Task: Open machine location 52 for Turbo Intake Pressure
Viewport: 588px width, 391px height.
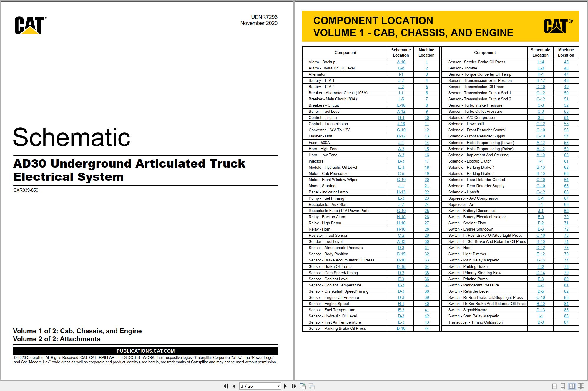Action: pyautogui.click(x=566, y=105)
